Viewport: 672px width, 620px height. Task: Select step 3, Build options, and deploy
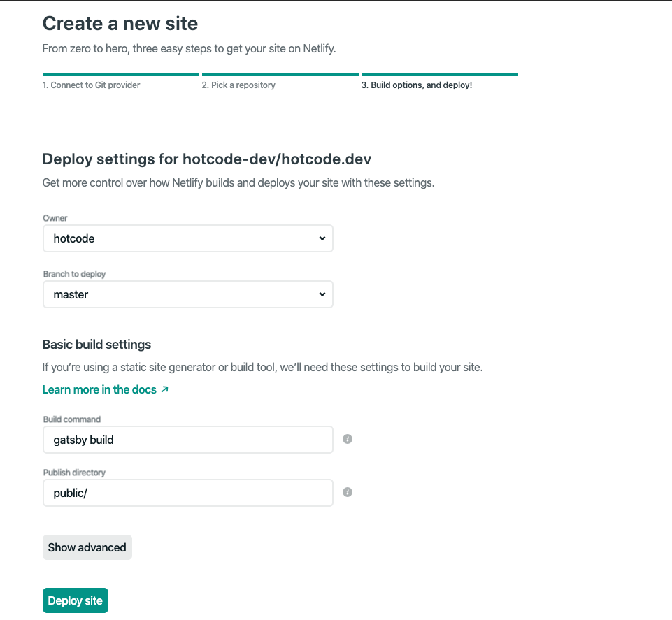(418, 85)
